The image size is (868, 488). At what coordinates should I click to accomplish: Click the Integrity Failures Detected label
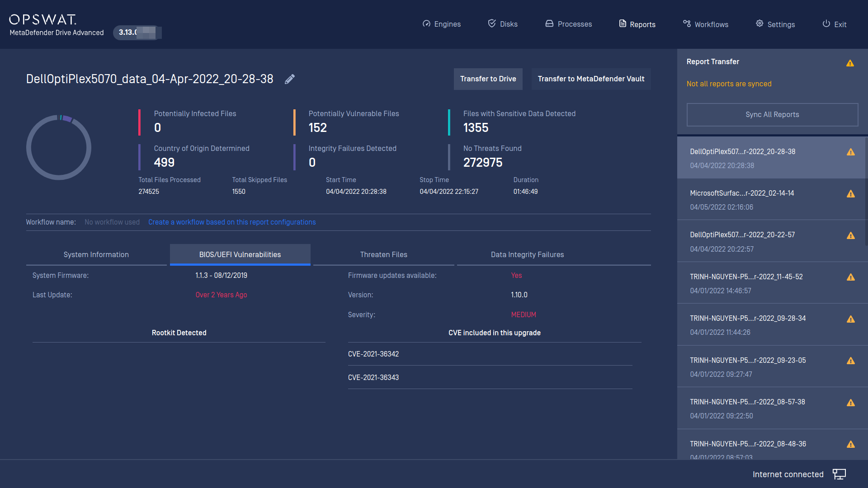tap(353, 149)
